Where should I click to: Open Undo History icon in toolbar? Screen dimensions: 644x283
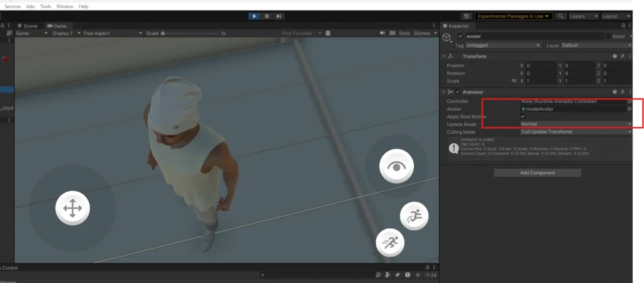(x=466, y=16)
